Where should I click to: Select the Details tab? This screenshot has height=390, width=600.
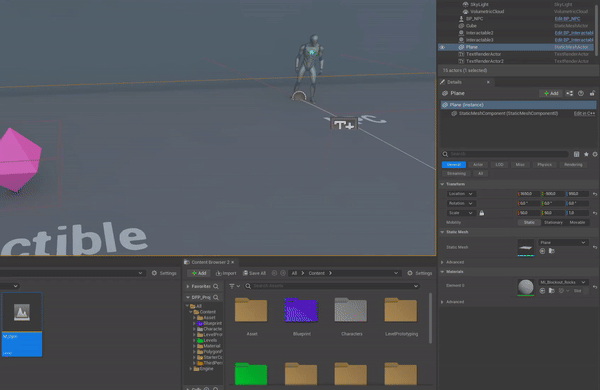pos(454,82)
